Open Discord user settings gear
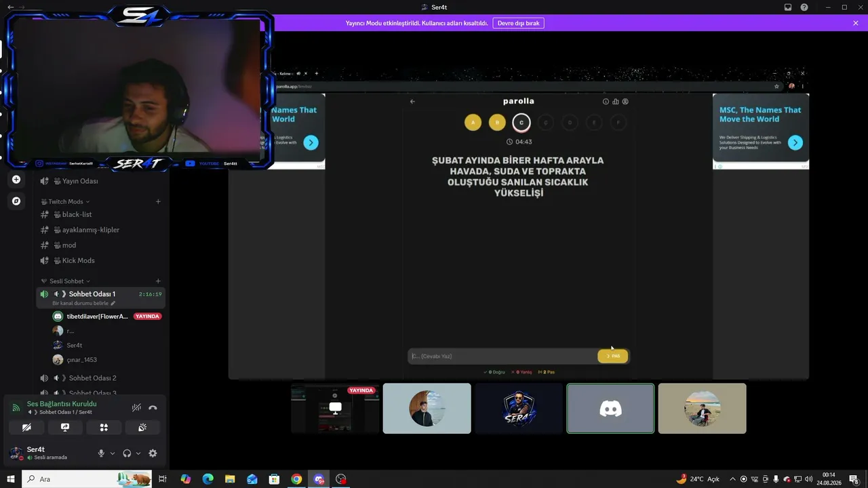 153,453
